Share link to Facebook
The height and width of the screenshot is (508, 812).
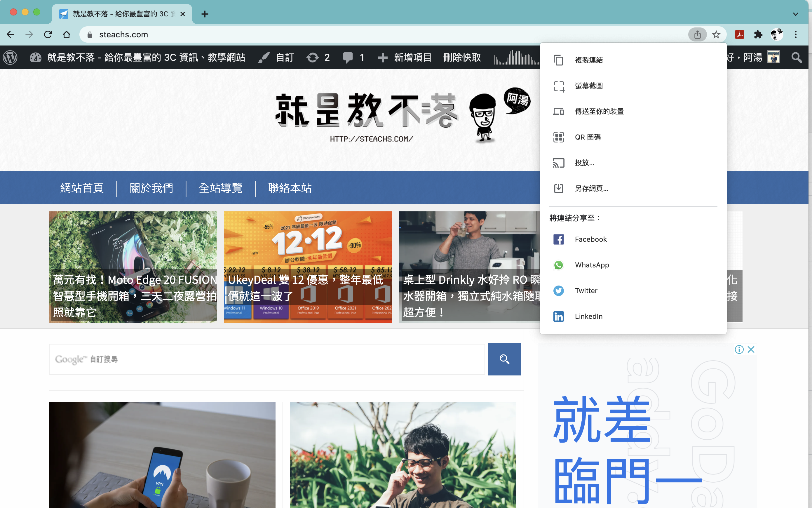pos(590,239)
